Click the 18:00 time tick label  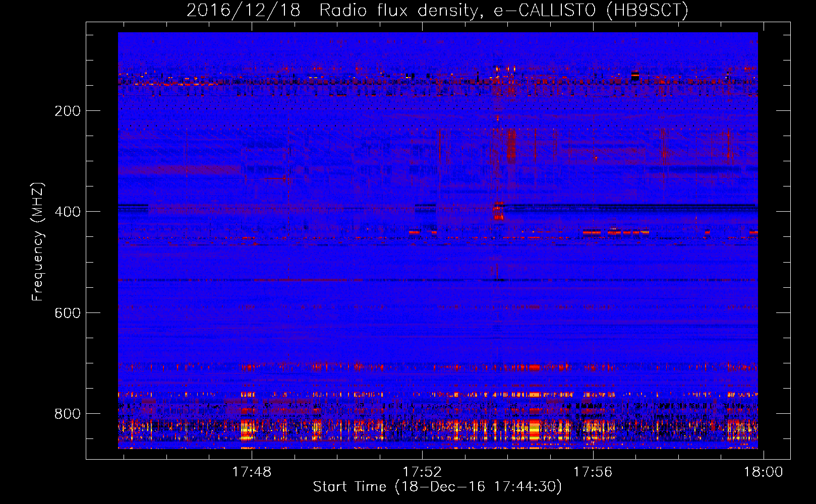[x=764, y=472]
